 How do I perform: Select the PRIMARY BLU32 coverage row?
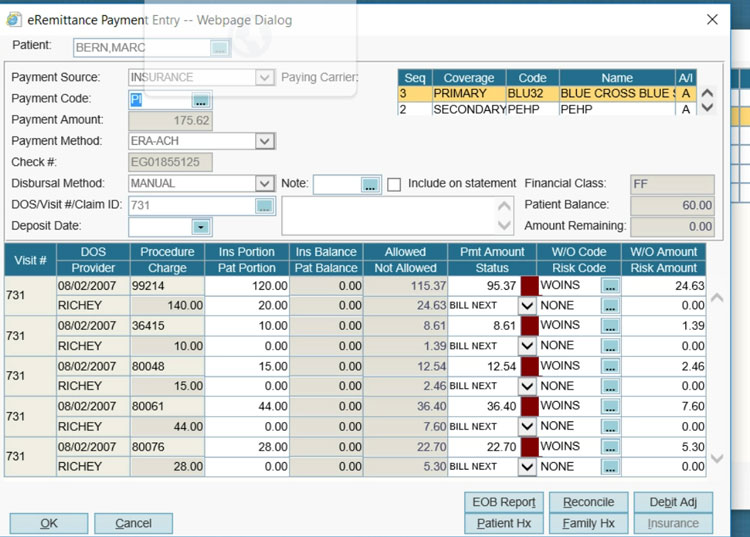click(547, 94)
